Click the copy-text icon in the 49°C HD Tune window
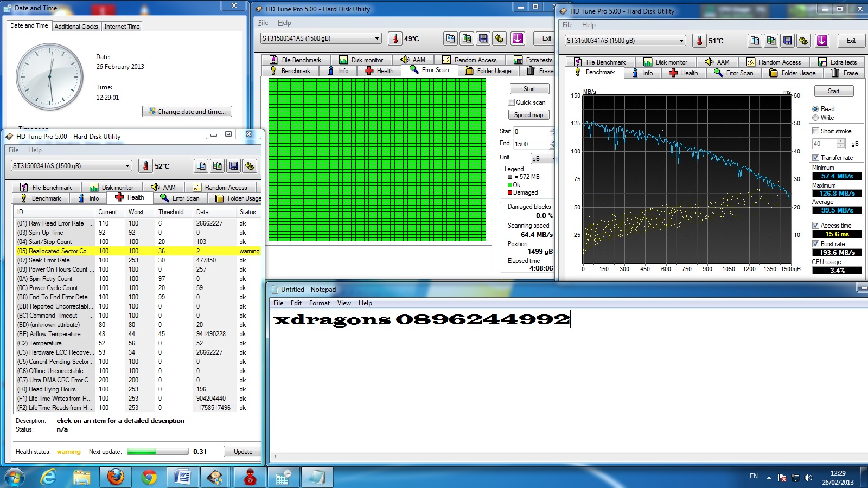The height and width of the screenshot is (488, 868). [451, 38]
